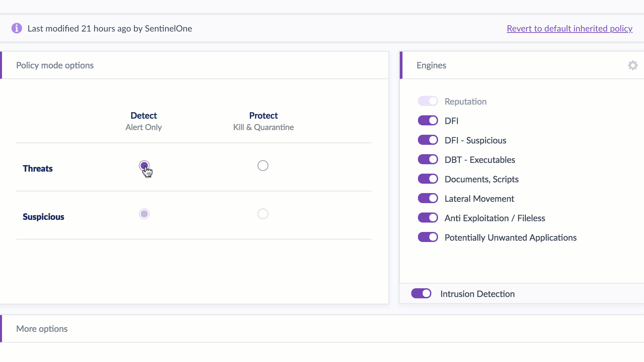Toggle the Reputation engine switch
Viewport: 644px width, 362px height.
point(428,101)
